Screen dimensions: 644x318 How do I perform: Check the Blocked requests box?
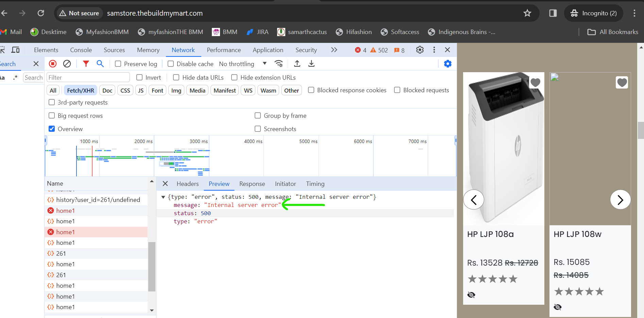[397, 90]
